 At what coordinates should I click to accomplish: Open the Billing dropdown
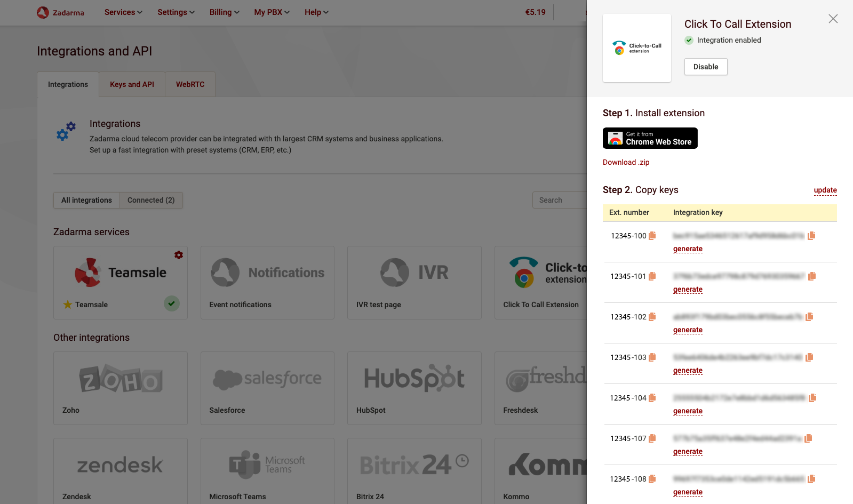(x=224, y=12)
